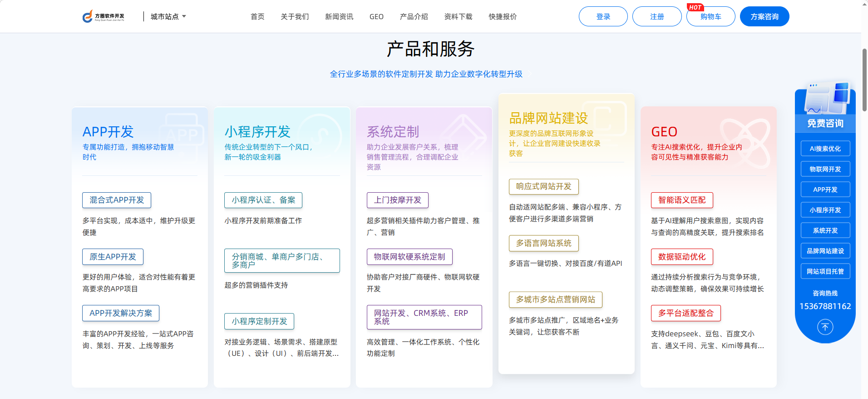Open 小程序开发 card heading
The image size is (868, 399).
point(257,132)
